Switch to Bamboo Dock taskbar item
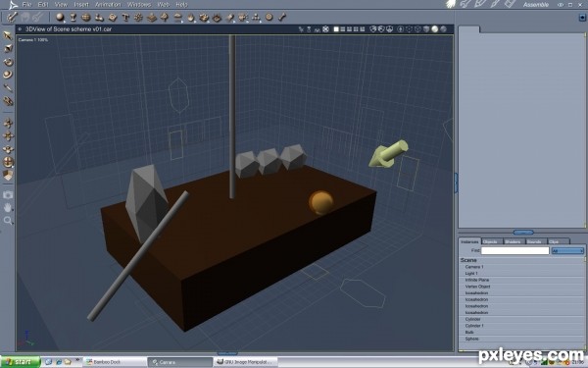 coord(114,362)
